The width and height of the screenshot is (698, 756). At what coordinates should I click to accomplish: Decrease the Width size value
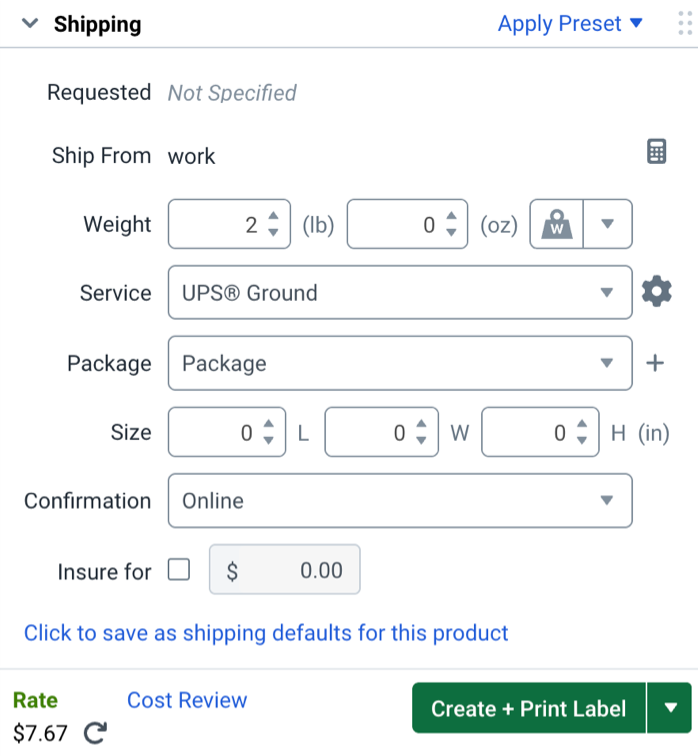421,440
